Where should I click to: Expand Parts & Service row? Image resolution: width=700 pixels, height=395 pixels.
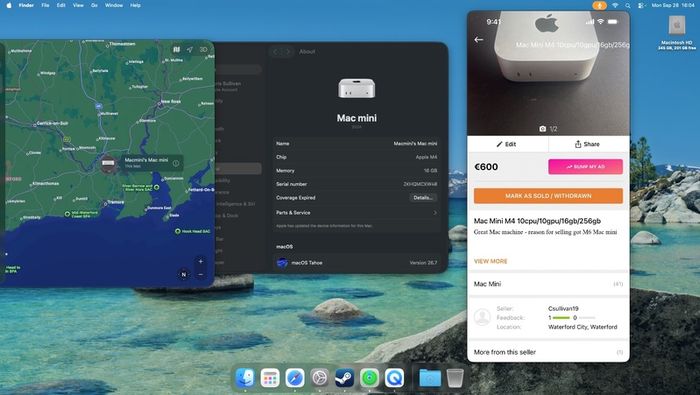point(356,212)
